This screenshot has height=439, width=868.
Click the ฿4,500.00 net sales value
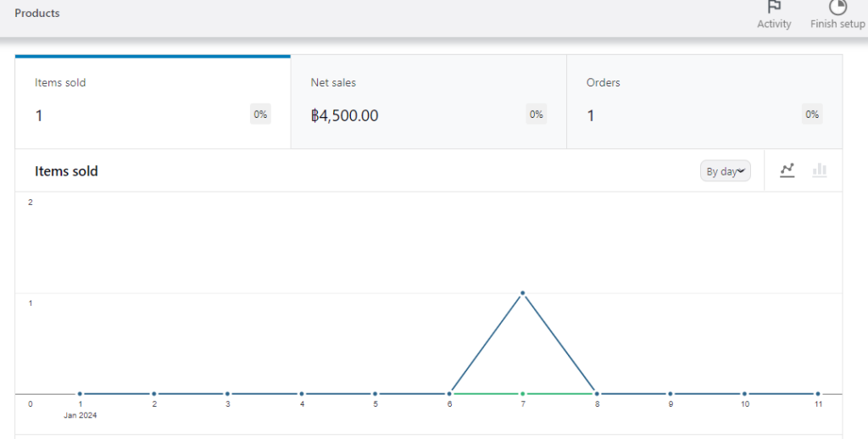tap(344, 116)
